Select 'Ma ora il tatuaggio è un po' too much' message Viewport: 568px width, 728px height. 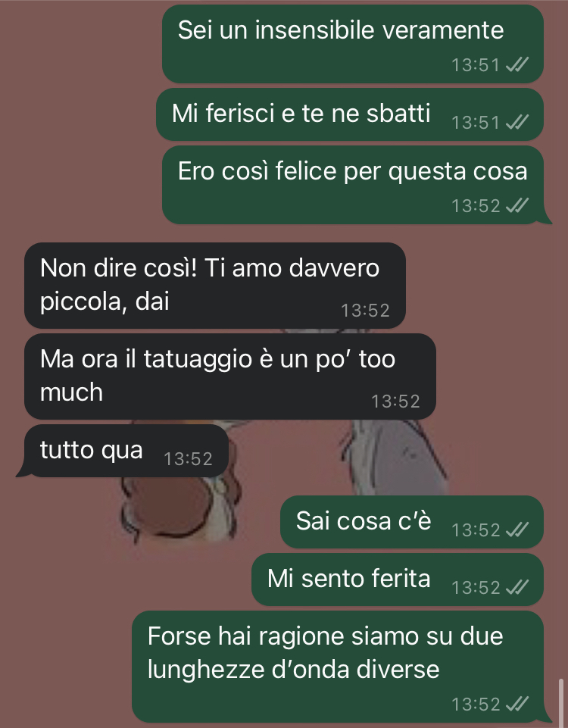click(x=230, y=376)
